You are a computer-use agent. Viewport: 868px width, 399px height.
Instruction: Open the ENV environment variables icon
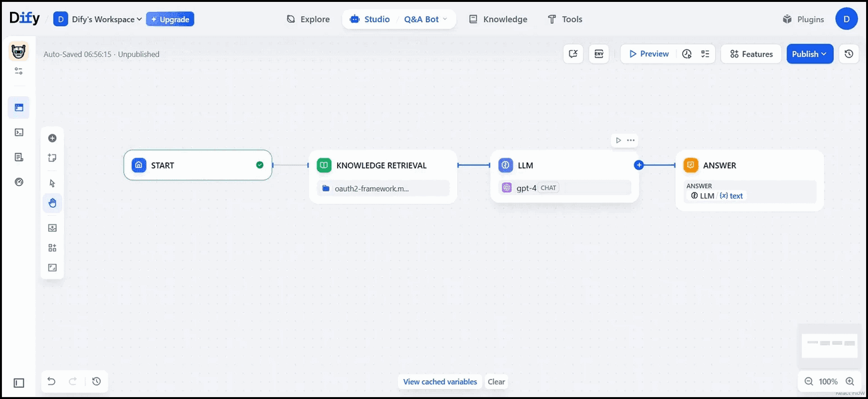tap(599, 54)
